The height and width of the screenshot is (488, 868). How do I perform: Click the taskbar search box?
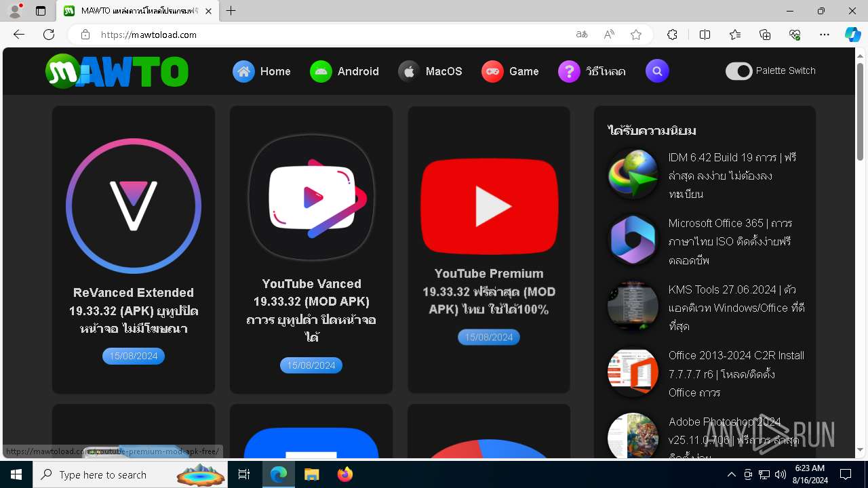point(132,474)
